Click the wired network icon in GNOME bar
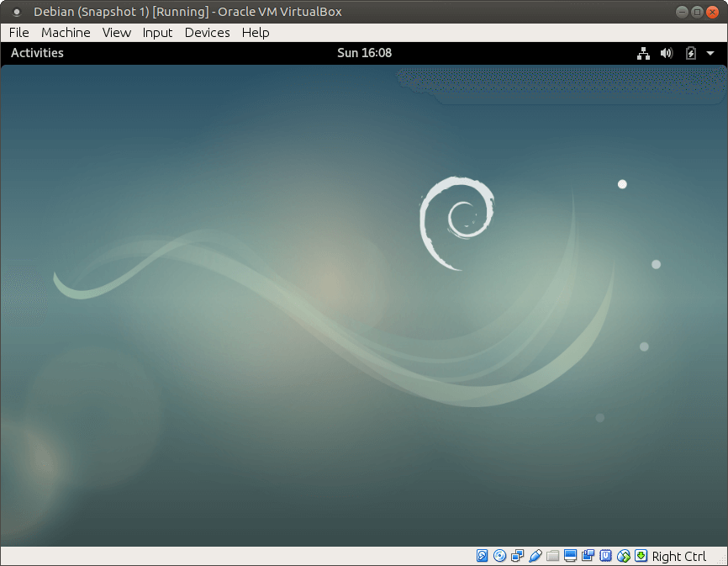Viewport: 728px width, 566px height. (x=643, y=53)
